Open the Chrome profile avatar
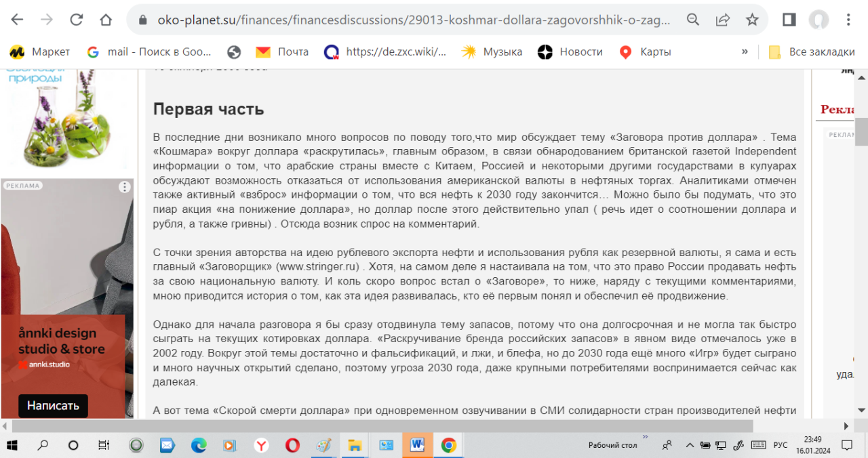The image size is (868, 458). click(x=818, y=20)
